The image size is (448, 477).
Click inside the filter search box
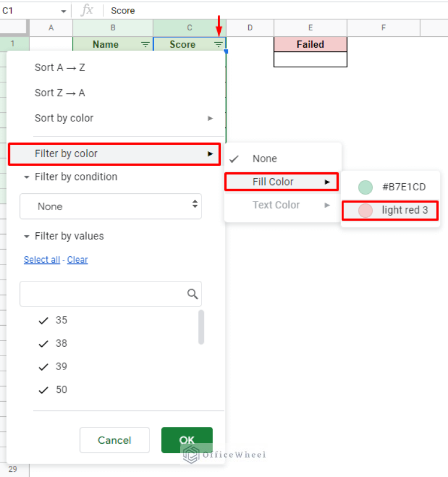(x=105, y=294)
